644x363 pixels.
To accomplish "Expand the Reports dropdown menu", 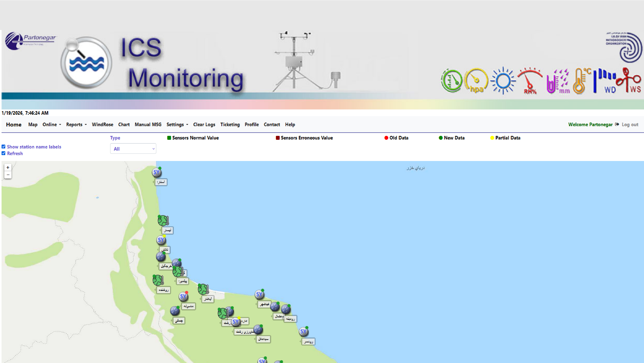I will (x=76, y=124).
